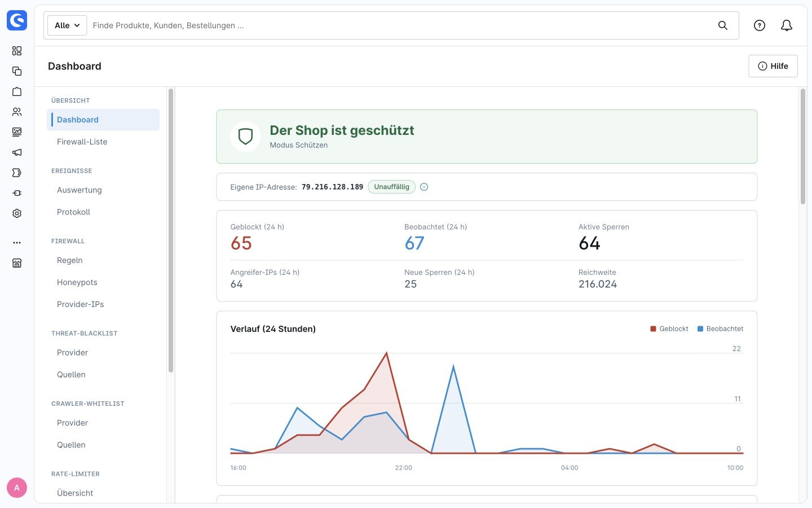Click the main content vertical scrollbar
The height and width of the screenshot is (508, 812).
(x=803, y=147)
